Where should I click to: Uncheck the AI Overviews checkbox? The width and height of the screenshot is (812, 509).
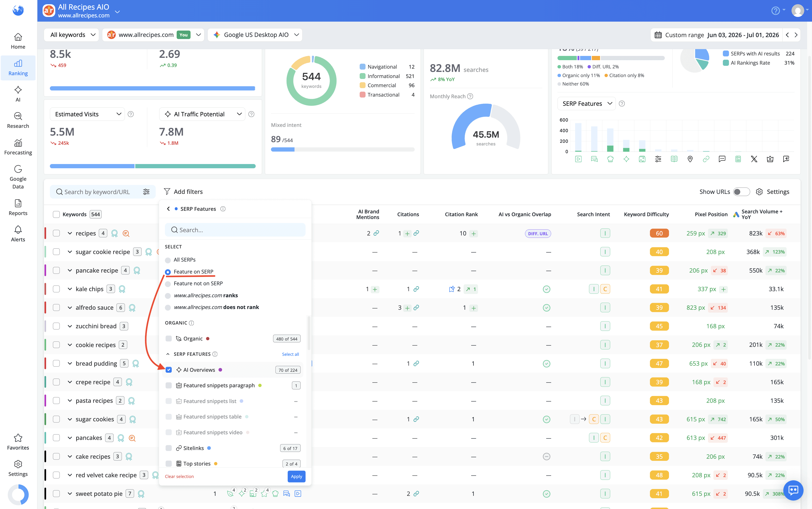click(169, 370)
